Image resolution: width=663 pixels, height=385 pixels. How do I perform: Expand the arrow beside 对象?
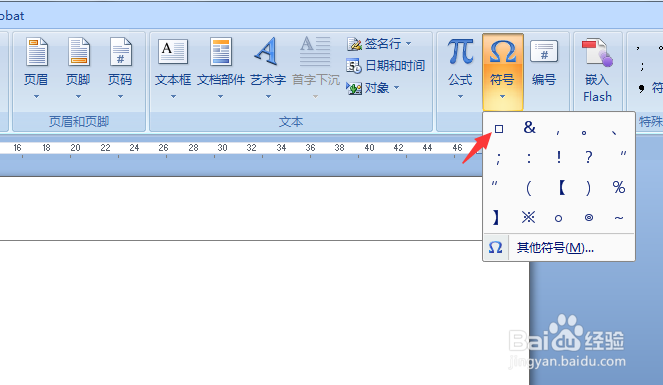397,88
